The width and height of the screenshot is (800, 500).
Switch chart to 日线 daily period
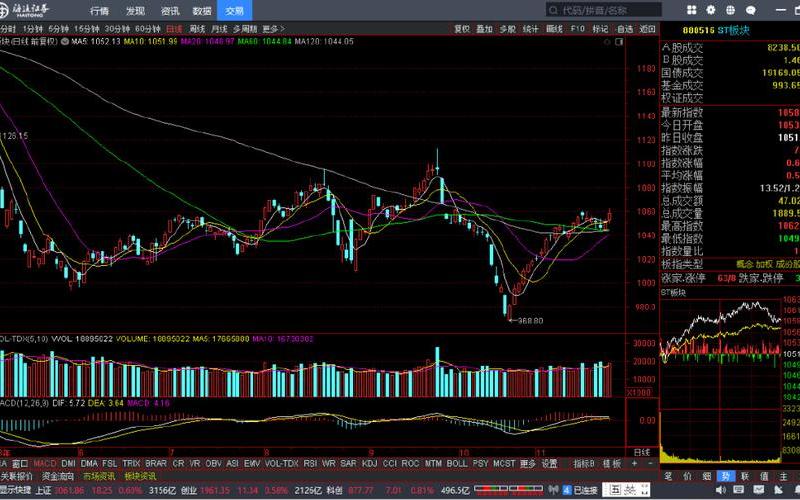click(x=174, y=30)
